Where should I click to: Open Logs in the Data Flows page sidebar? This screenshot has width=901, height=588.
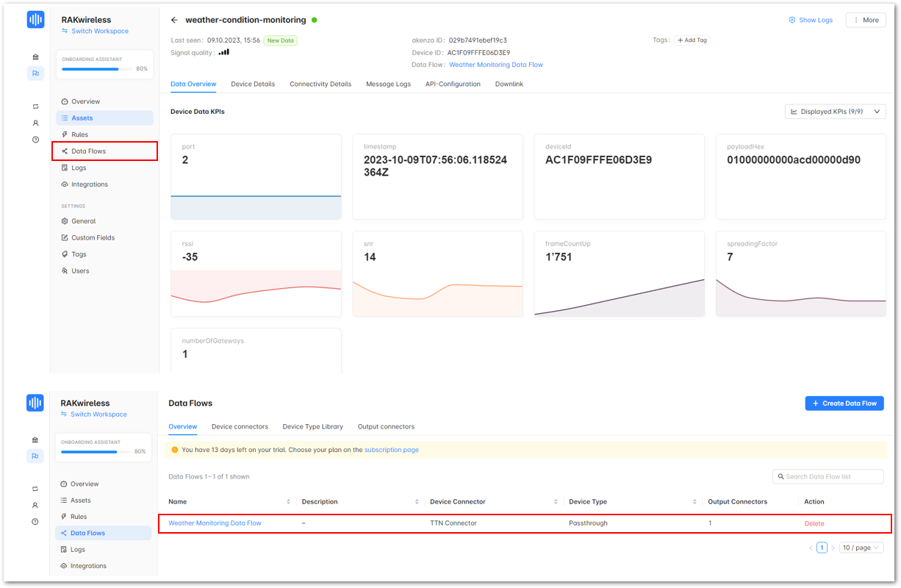click(104, 549)
